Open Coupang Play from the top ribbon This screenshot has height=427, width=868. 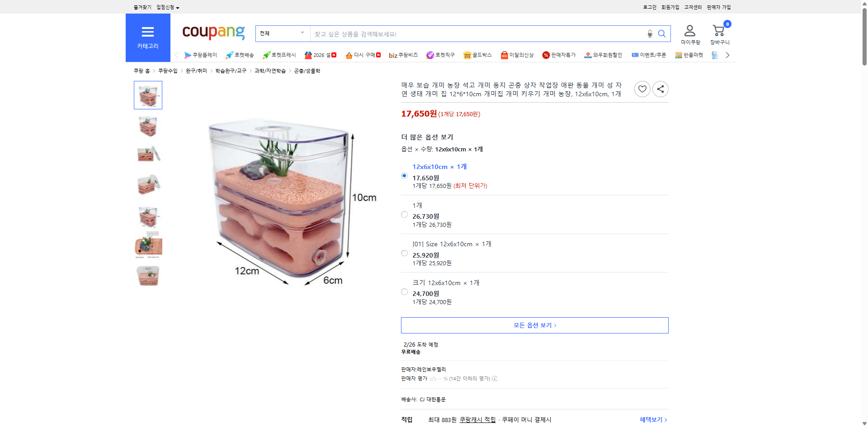click(x=201, y=55)
